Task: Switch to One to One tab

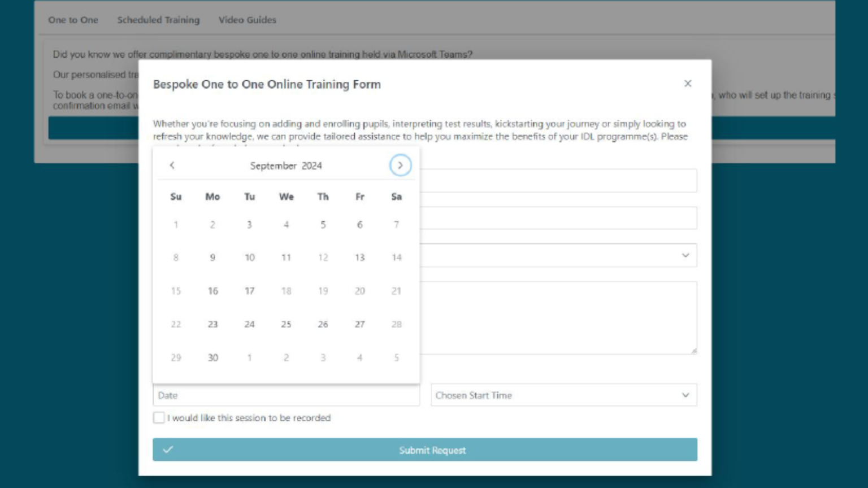Action: point(73,20)
